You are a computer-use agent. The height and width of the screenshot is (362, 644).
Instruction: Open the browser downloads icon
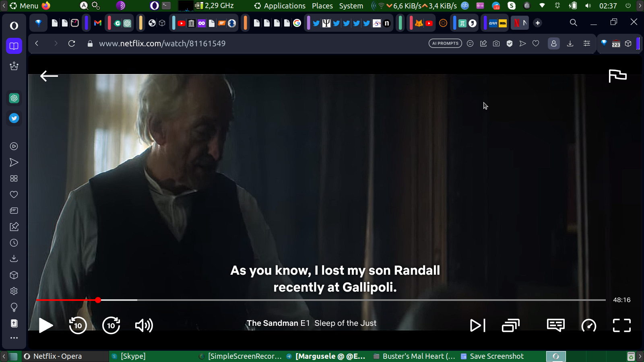pos(570,43)
